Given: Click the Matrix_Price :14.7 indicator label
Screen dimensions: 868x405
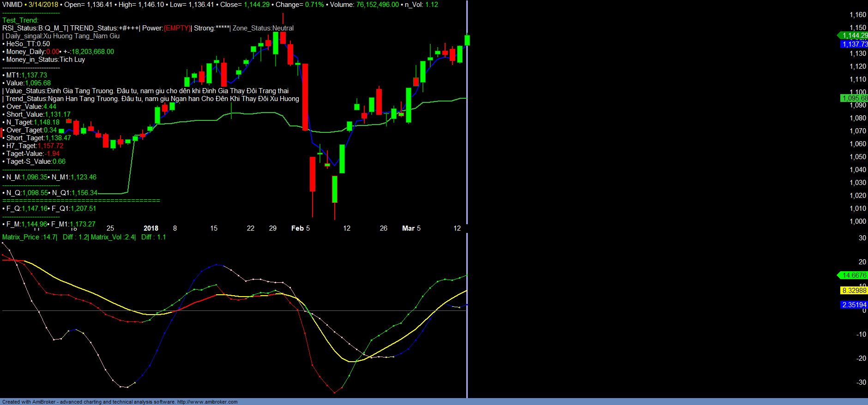Looking at the screenshot, I should (29, 237).
